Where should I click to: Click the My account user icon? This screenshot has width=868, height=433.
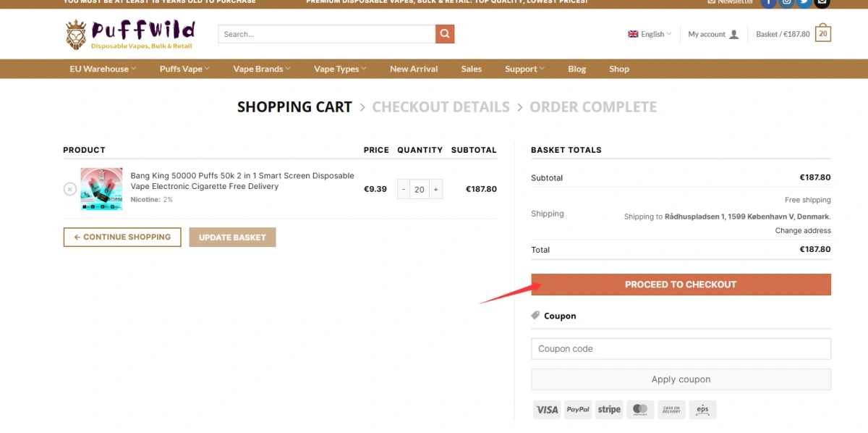(x=734, y=34)
